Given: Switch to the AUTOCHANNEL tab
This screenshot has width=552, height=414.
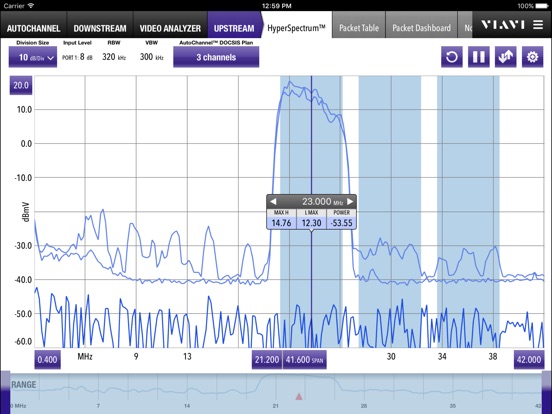Looking at the screenshot, I should pyautogui.click(x=33, y=28).
